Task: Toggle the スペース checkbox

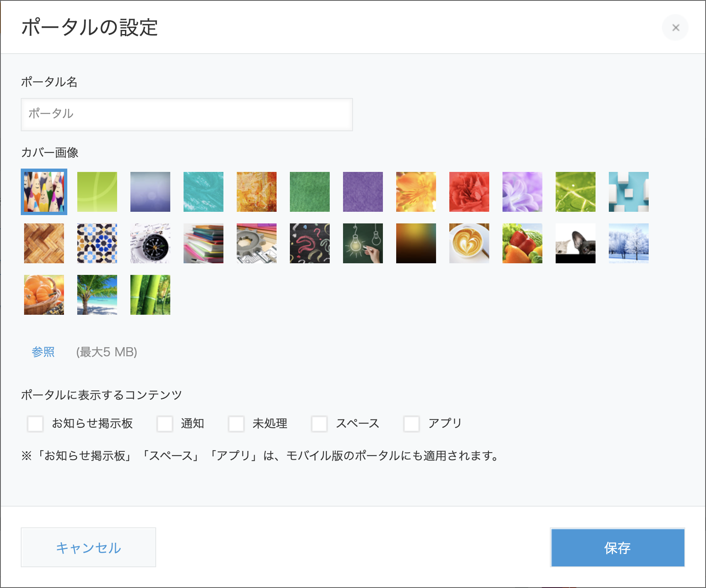Action: pyautogui.click(x=319, y=424)
